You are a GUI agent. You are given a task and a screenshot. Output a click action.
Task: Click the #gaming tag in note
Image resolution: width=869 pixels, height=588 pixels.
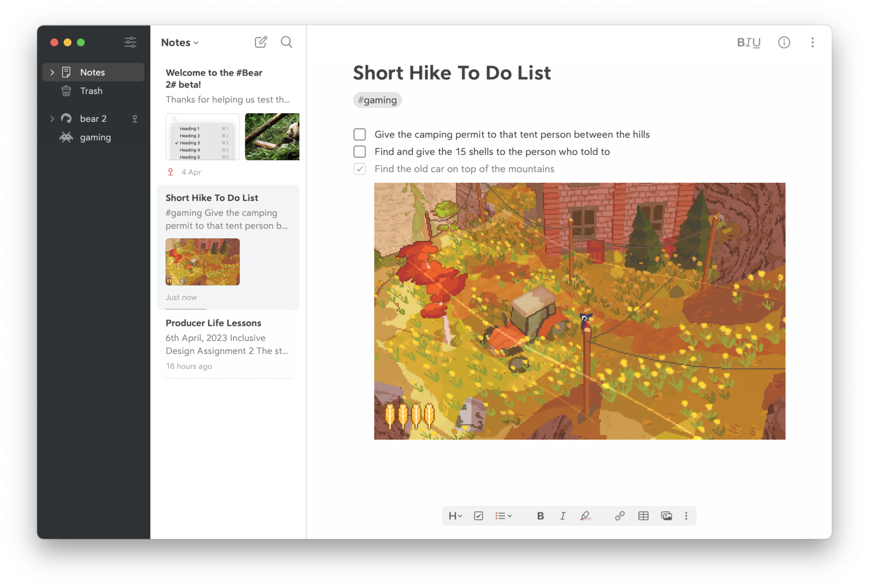[377, 100]
